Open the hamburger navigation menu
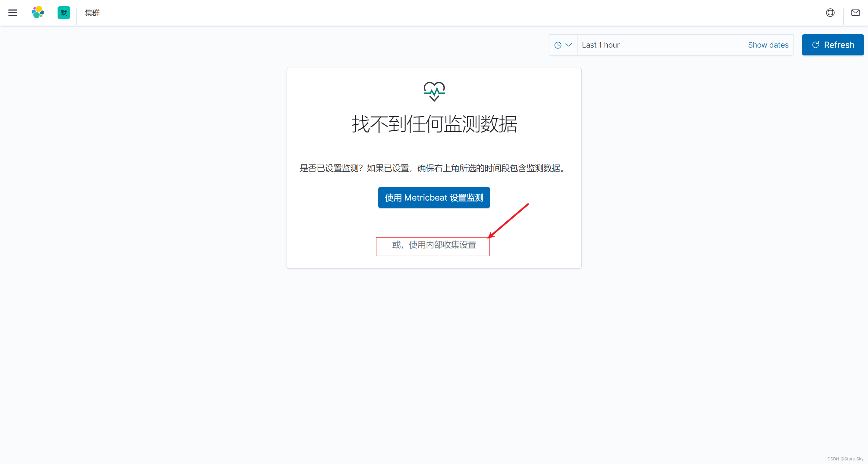This screenshot has width=868, height=464. 12,13
